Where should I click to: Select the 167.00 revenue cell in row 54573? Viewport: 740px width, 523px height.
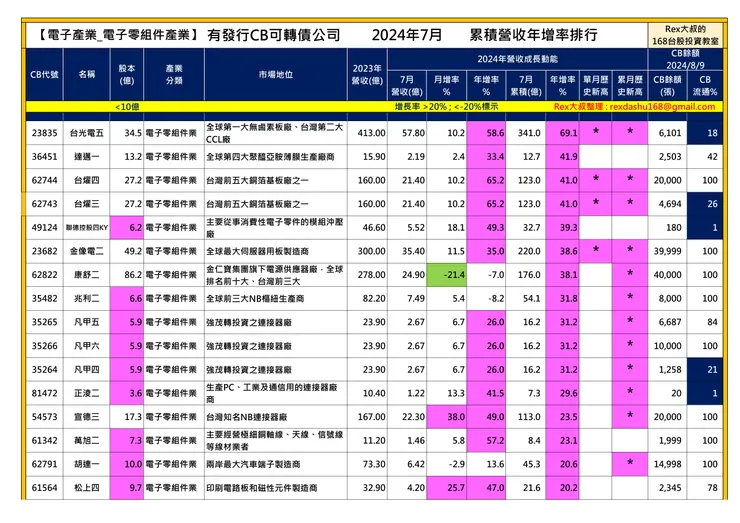click(x=367, y=417)
